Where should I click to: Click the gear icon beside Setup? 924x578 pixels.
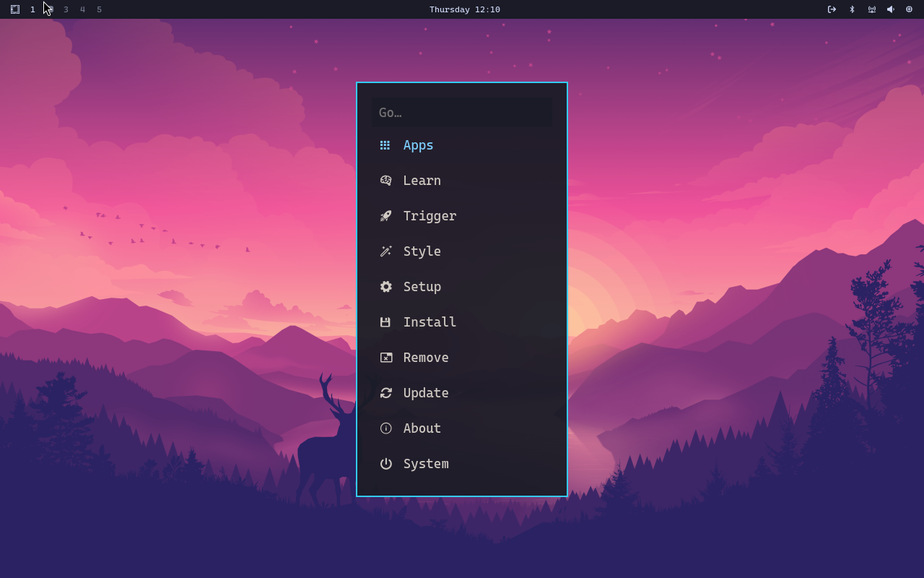(385, 287)
